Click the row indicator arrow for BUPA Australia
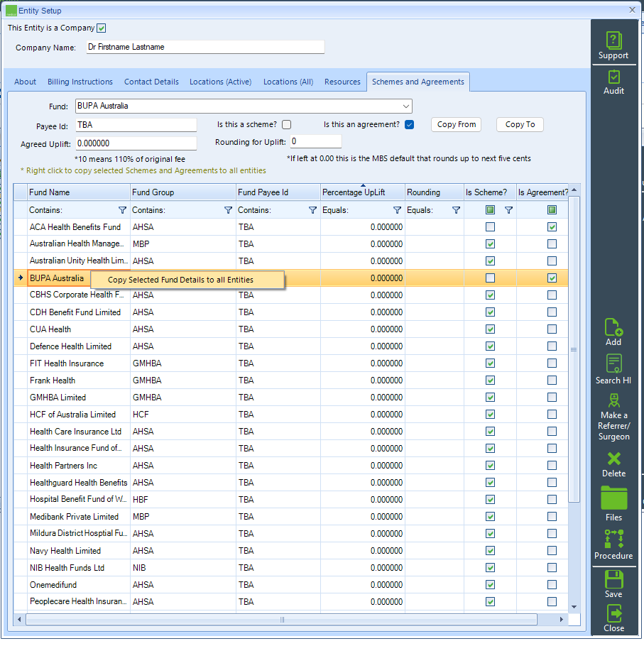The height and width of the screenshot is (668, 644). [21, 278]
